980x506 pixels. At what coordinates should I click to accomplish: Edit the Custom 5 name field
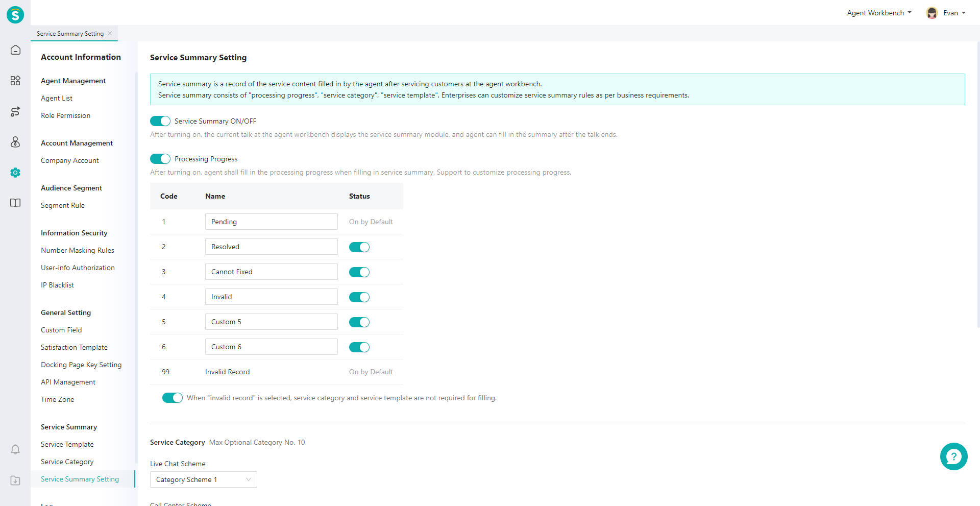click(272, 322)
